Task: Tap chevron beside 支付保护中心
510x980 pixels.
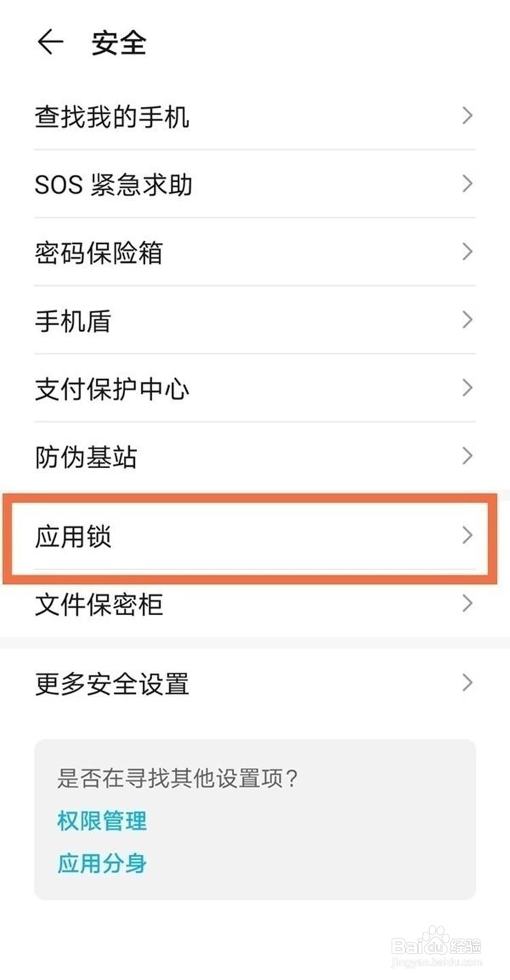Action: click(x=467, y=388)
